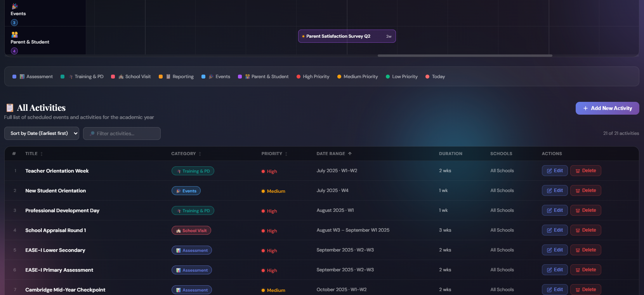Screen dimensions: 644x295
Task: Click the Parent & Student legend purple swatch
Action: [240, 77]
